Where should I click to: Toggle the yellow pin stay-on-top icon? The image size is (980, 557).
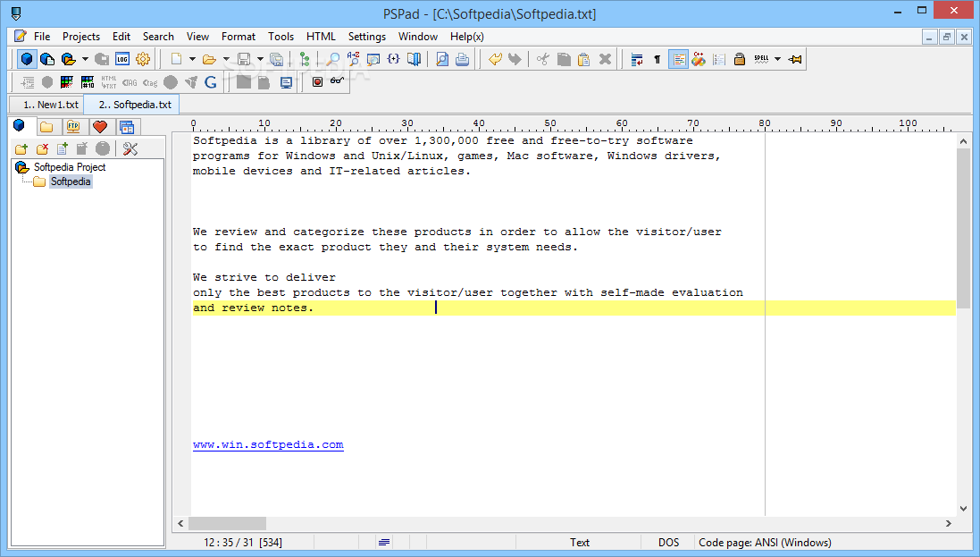(795, 59)
